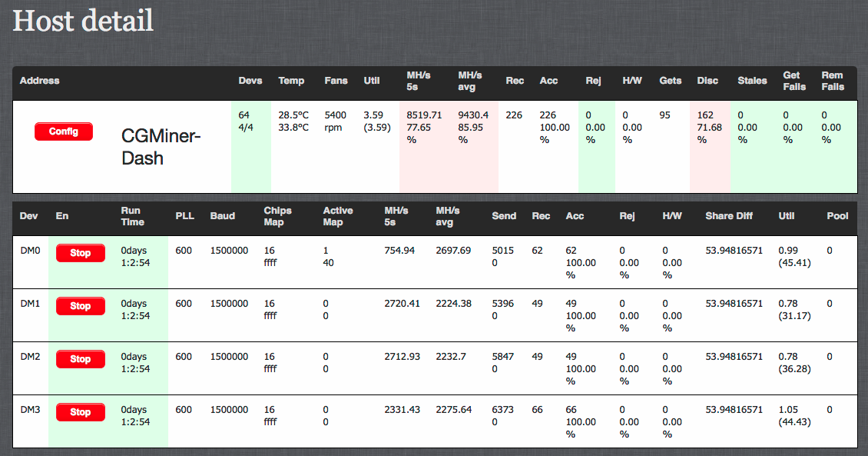868x456 pixels.
Task: Click DM0 active map value 1 40
Action: pyautogui.click(x=328, y=257)
